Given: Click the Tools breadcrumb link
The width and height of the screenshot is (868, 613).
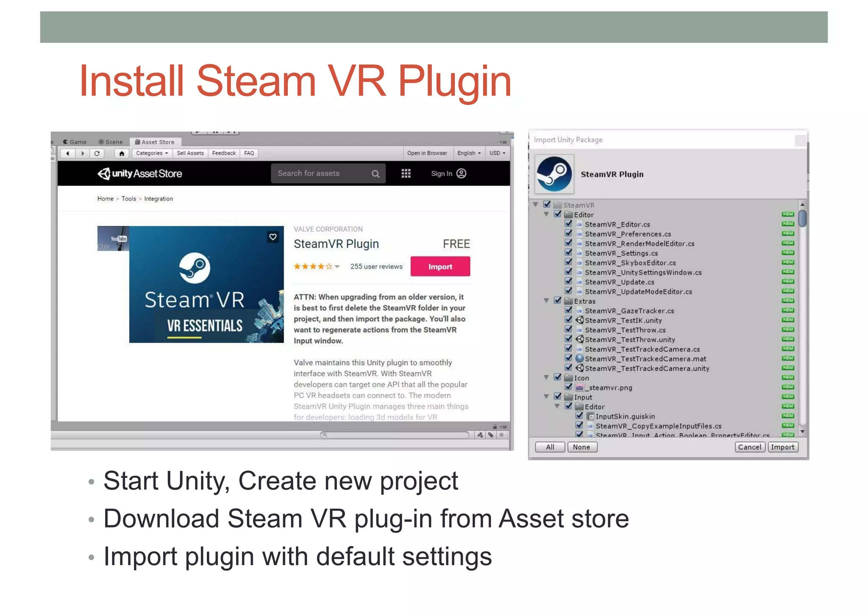Looking at the screenshot, I should [129, 199].
